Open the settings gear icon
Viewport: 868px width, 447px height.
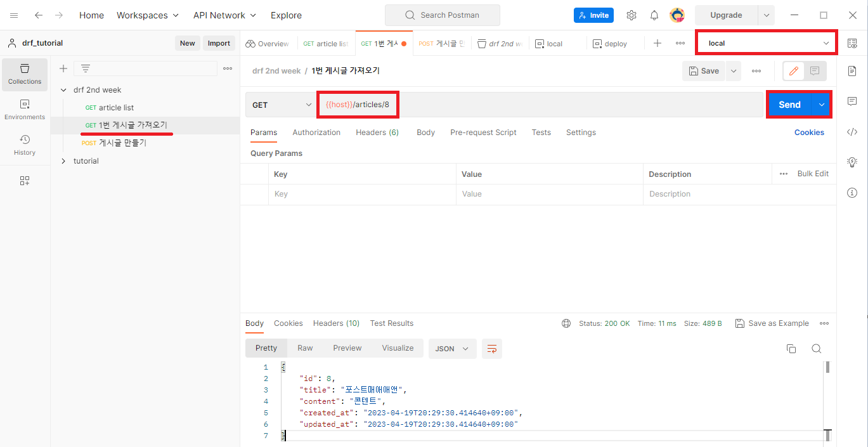coord(632,15)
